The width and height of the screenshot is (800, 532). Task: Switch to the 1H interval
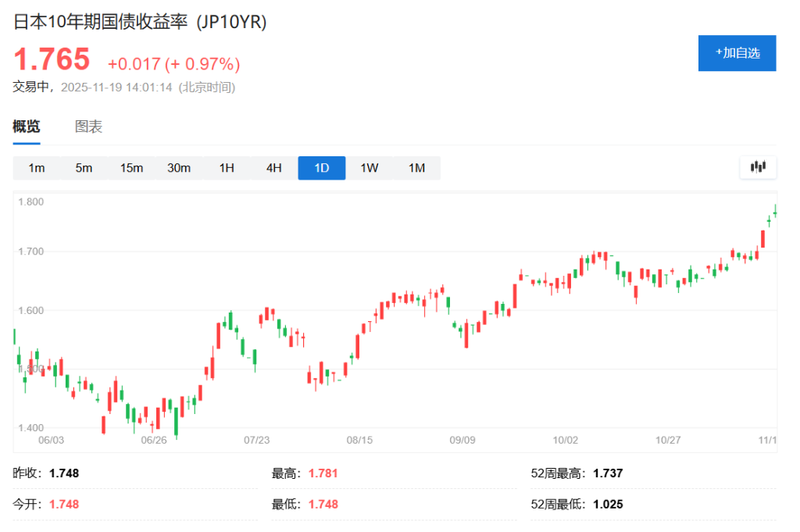227,167
